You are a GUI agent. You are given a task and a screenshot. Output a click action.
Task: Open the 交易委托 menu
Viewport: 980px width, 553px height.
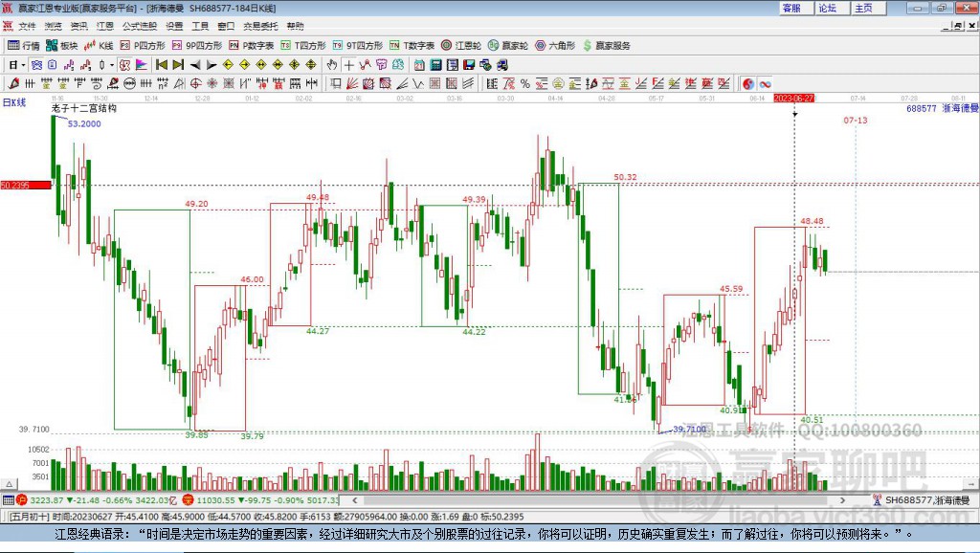260,26
